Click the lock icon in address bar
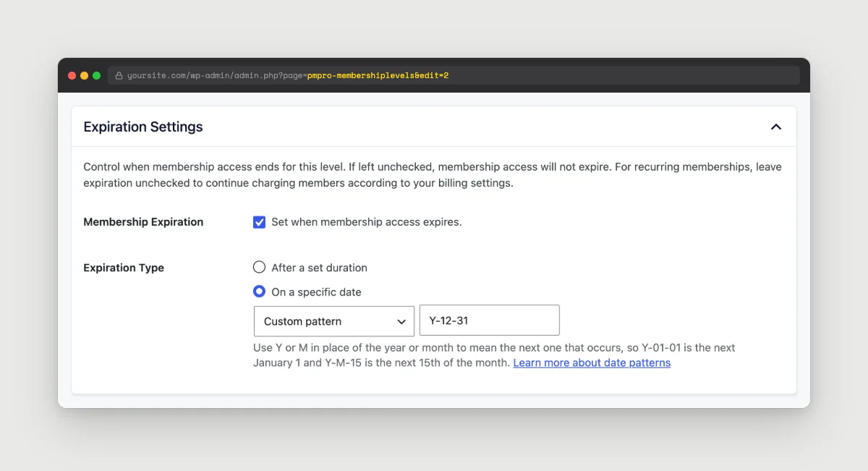The width and height of the screenshot is (868, 471). coord(119,75)
